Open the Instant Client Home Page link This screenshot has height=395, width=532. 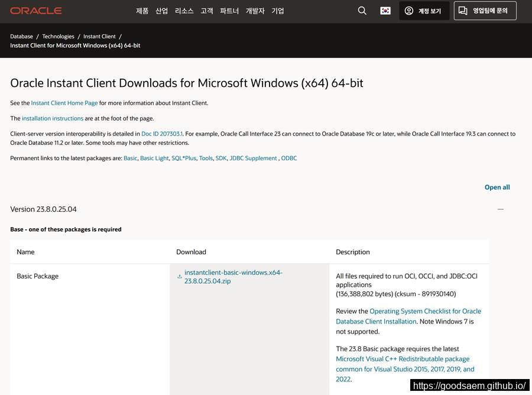(x=64, y=103)
